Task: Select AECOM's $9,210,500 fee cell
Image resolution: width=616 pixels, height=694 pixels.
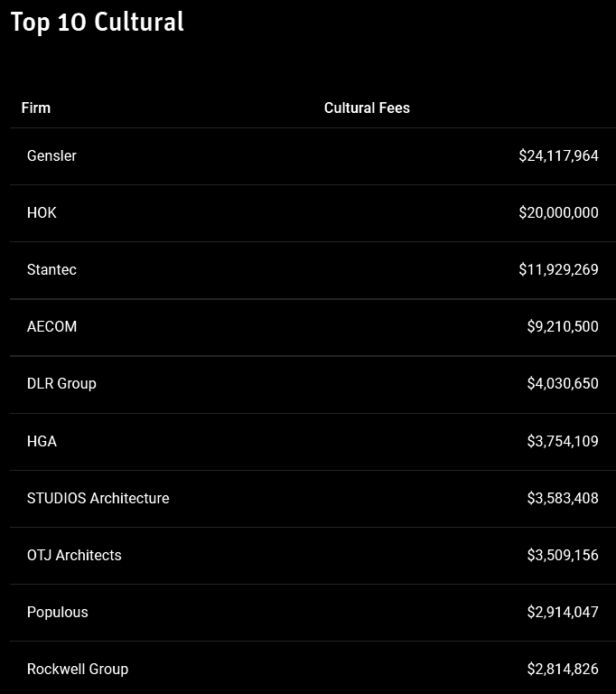Action: click(x=562, y=326)
